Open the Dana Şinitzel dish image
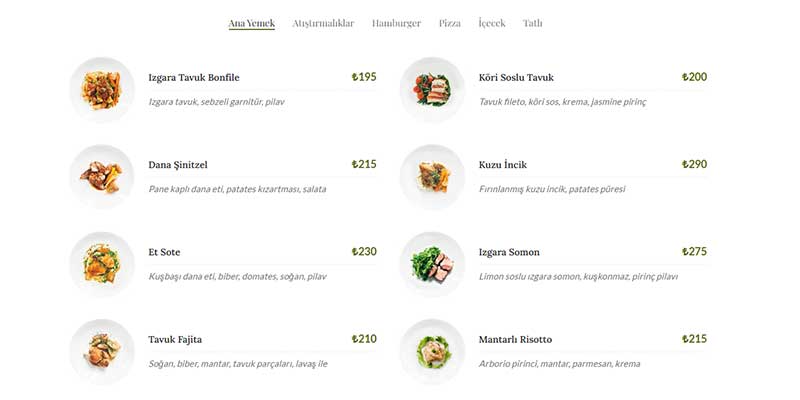The width and height of the screenshot is (800, 400). [x=102, y=177]
